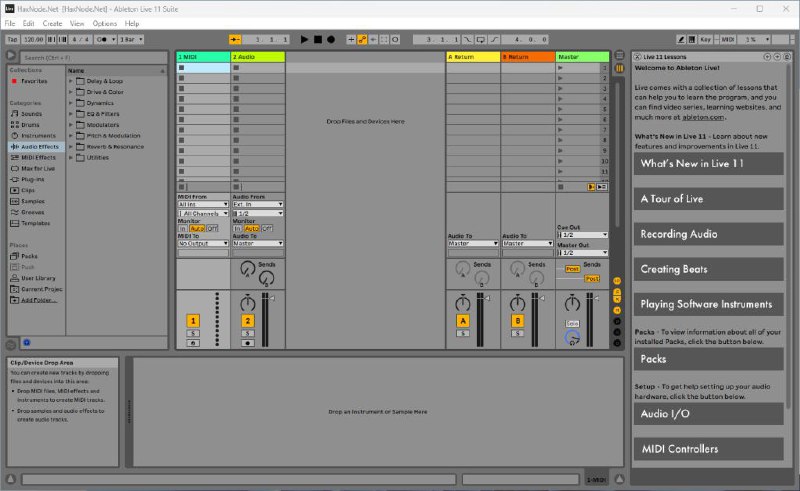Open the What's New in Live 11 lesson
Image resolution: width=800 pixels, height=491 pixels.
(709, 163)
